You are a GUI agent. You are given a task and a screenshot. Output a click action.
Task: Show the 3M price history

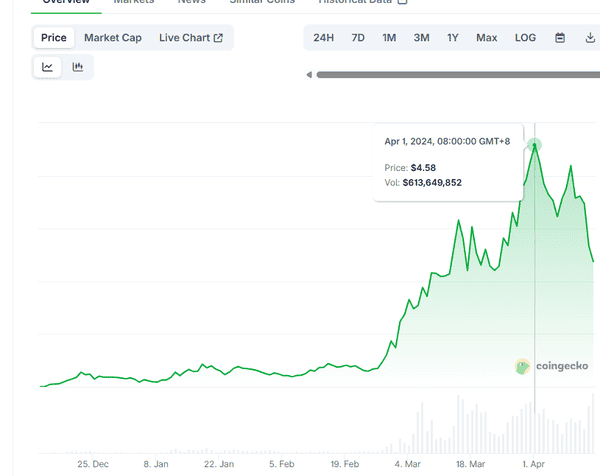click(x=421, y=38)
